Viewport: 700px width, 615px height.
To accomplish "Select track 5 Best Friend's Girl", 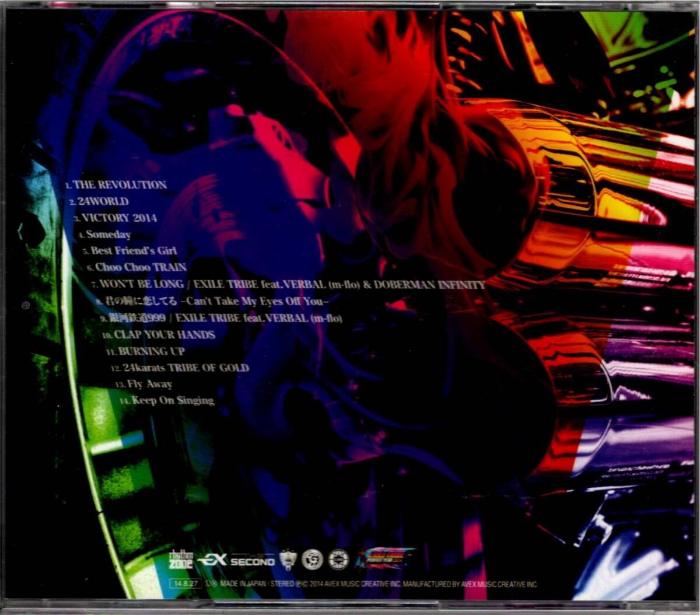I will tap(129, 251).
